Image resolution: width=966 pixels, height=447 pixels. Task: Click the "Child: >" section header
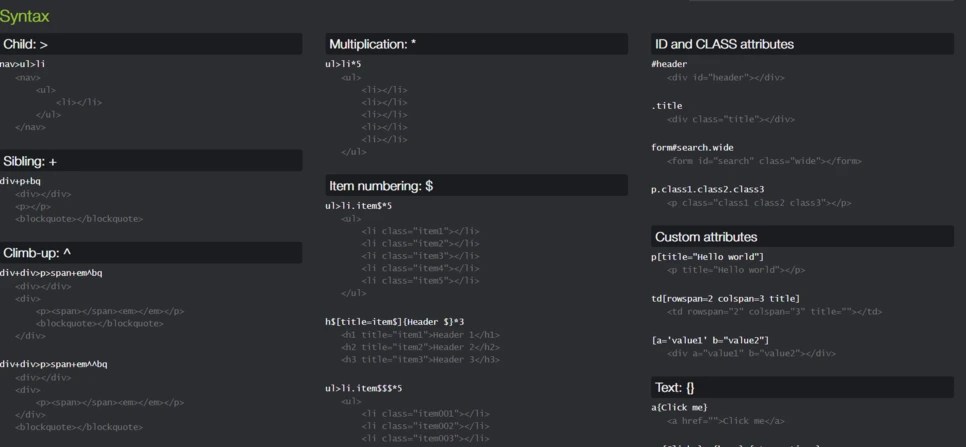pos(25,44)
